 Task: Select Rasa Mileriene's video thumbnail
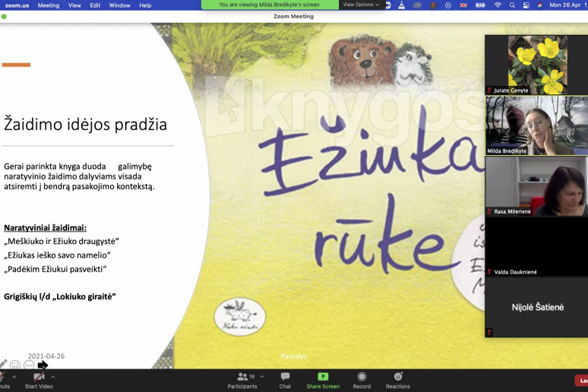536,186
